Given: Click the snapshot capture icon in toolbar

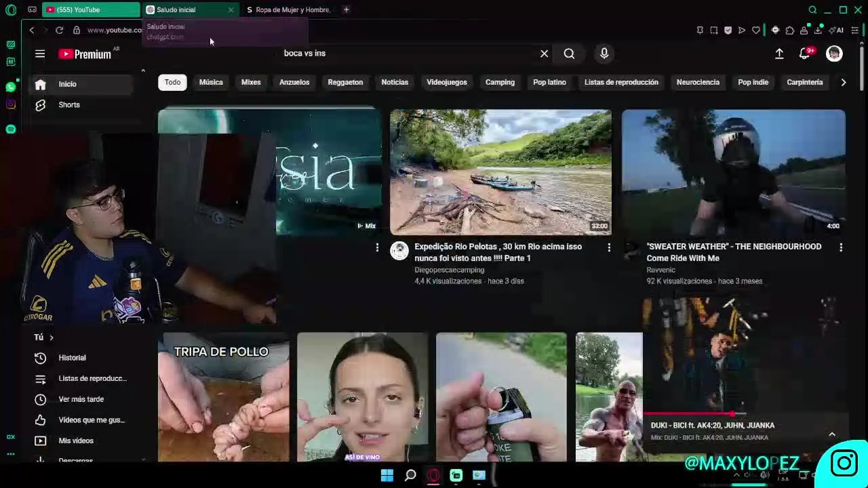Looking at the screenshot, I should (713, 30).
